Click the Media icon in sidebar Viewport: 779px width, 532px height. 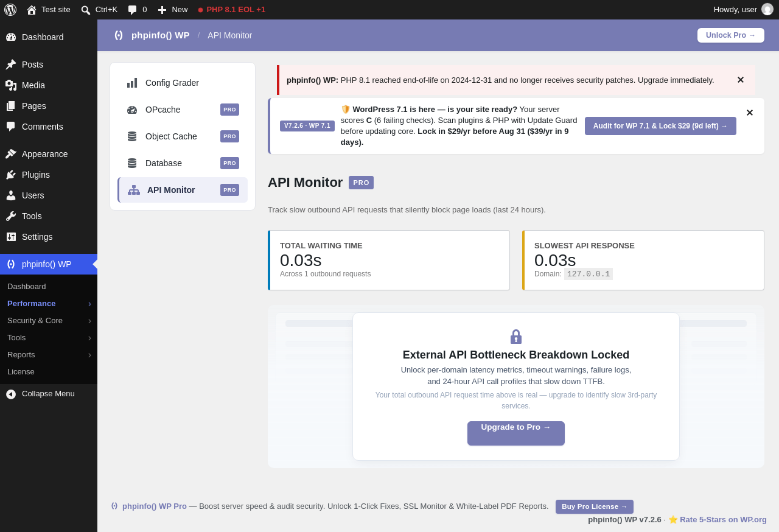point(11,85)
